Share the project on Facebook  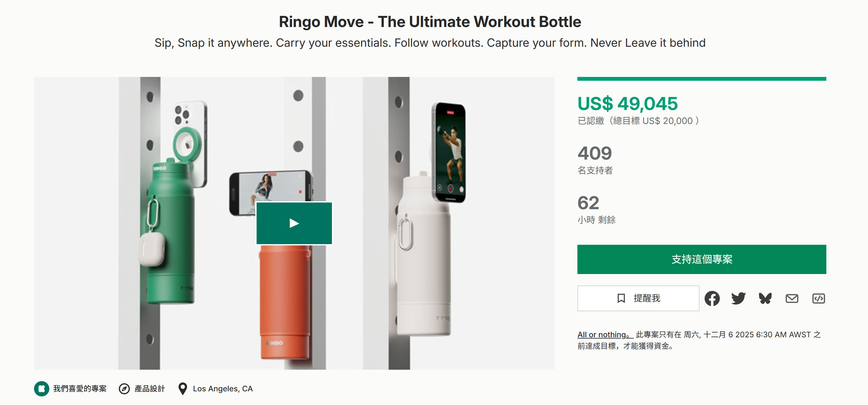712,298
